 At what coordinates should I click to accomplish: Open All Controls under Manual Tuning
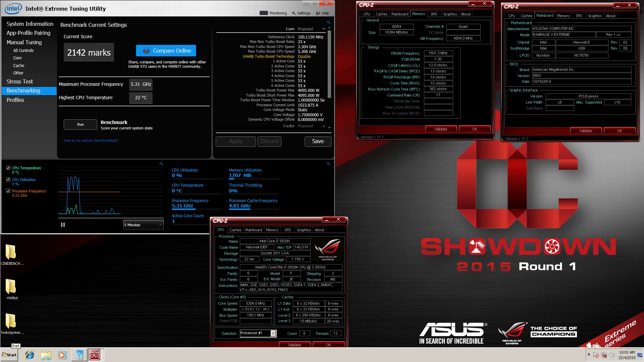(x=23, y=51)
